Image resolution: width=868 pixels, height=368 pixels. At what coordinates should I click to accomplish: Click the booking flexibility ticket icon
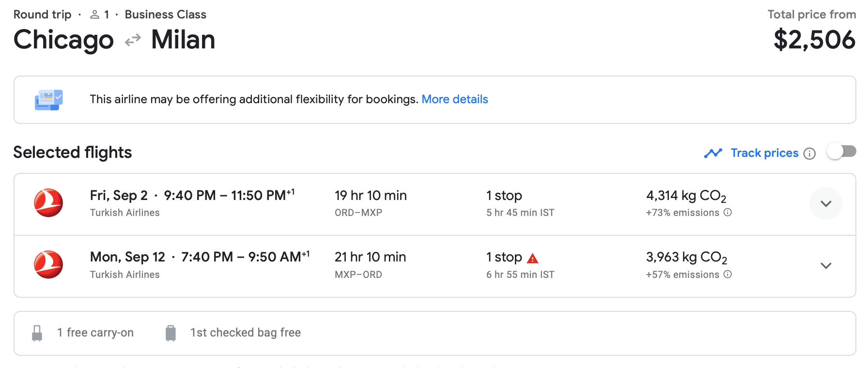tap(48, 100)
